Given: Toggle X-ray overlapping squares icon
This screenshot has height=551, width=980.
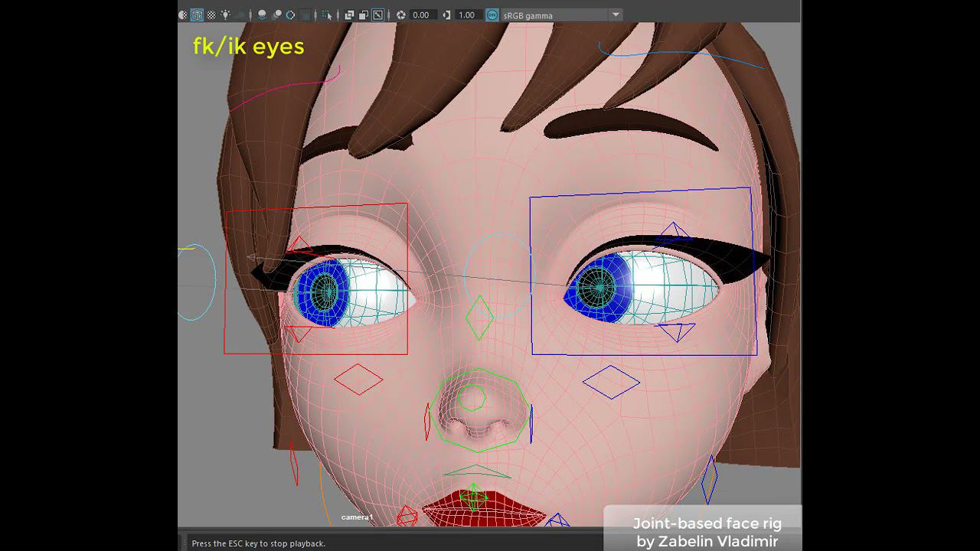Looking at the screenshot, I should 349,15.
